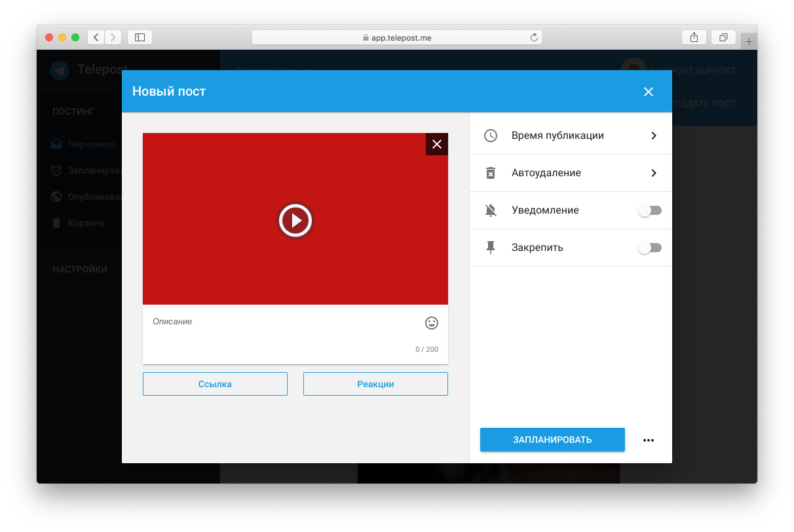
Task: Enable the Уведомление toggle
Action: coord(649,210)
